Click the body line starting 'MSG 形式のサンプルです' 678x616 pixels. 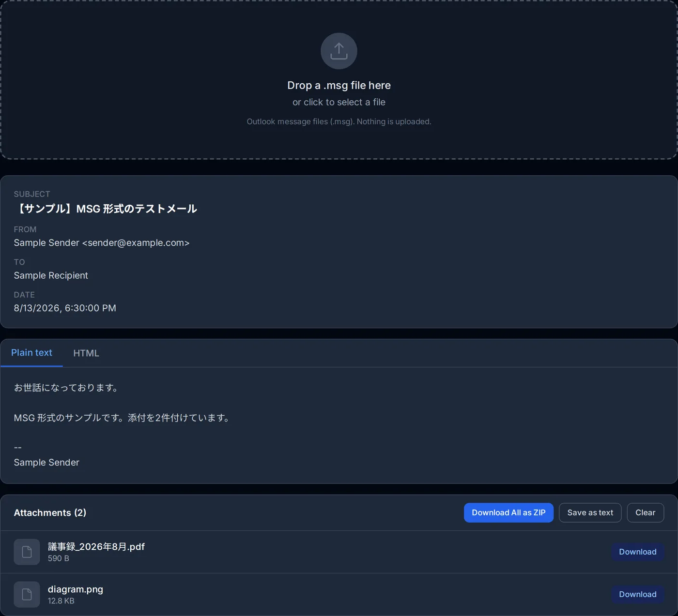[122, 418]
